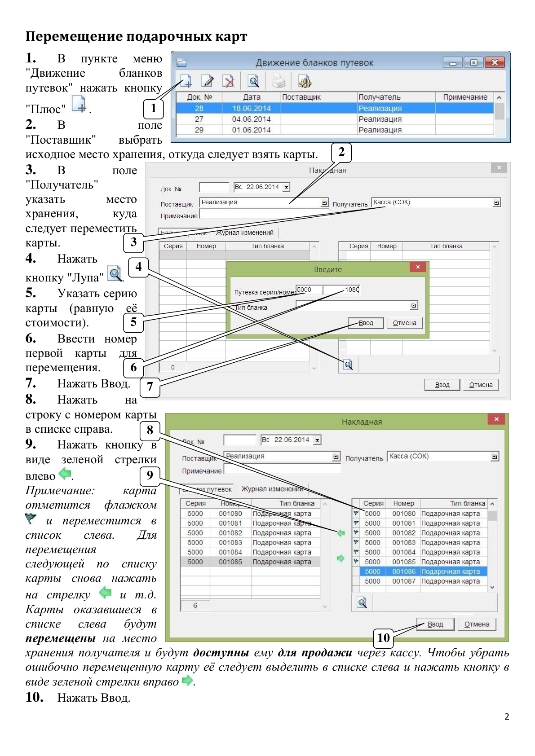
Task: Click the series field containing 5000
Action: pos(309,290)
